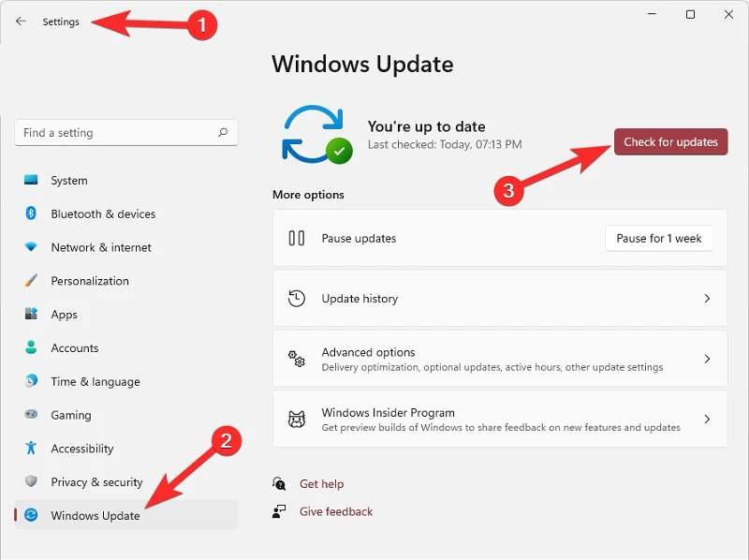
Task: Click the 'You're up to date' text
Action: pyautogui.click(x=426, y=126)
